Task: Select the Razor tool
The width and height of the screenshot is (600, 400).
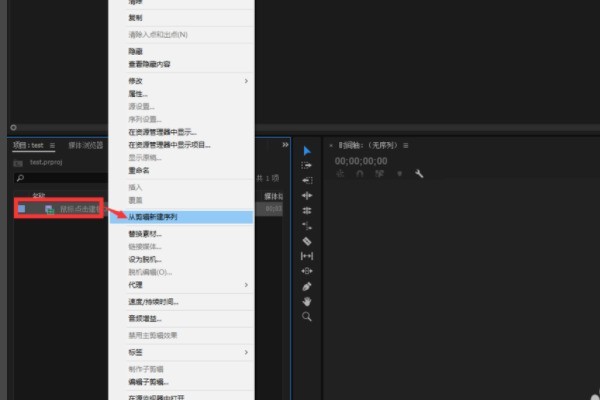Action: [307, 240]
